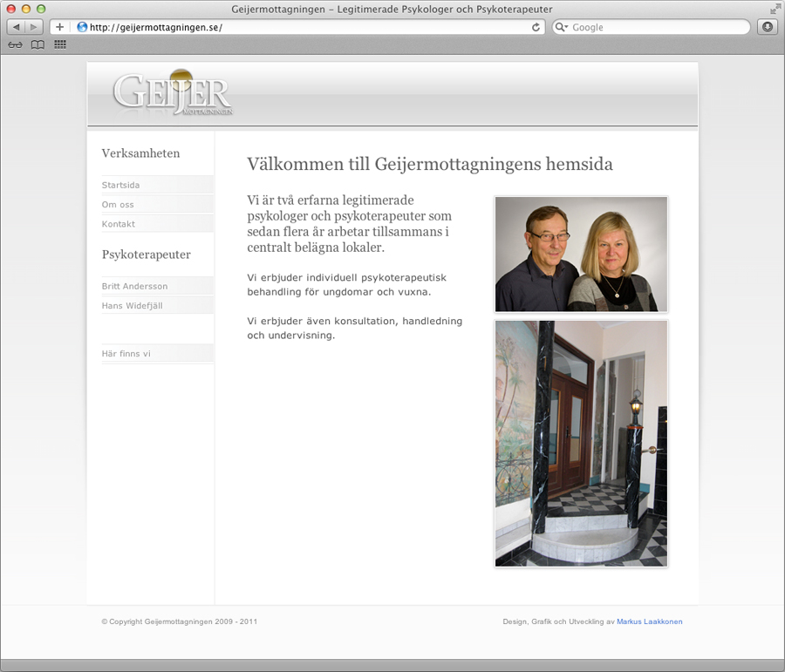
Task: Open the Bookmarks book icon
Action: pyautogui.click(x=38, y=45)
